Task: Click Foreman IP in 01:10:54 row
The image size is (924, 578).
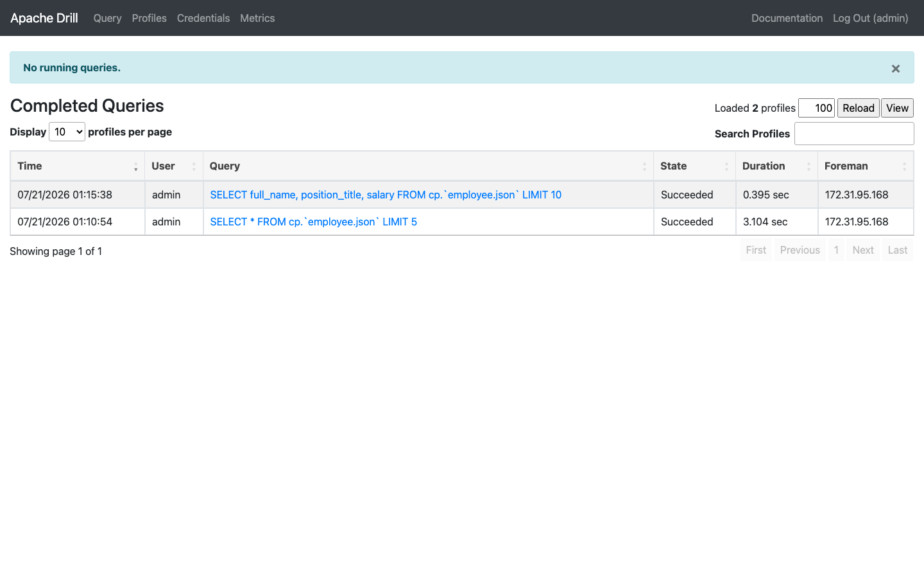Action: click(x=857, y=222)
